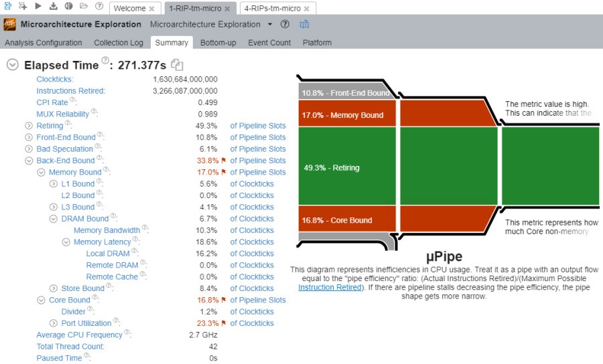
Task: Expand the L1 Bound metric
Action: (54, 184)
